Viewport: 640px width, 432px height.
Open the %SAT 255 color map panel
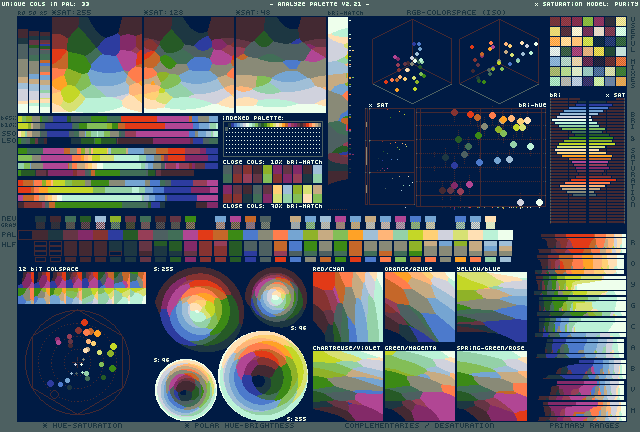97,65
